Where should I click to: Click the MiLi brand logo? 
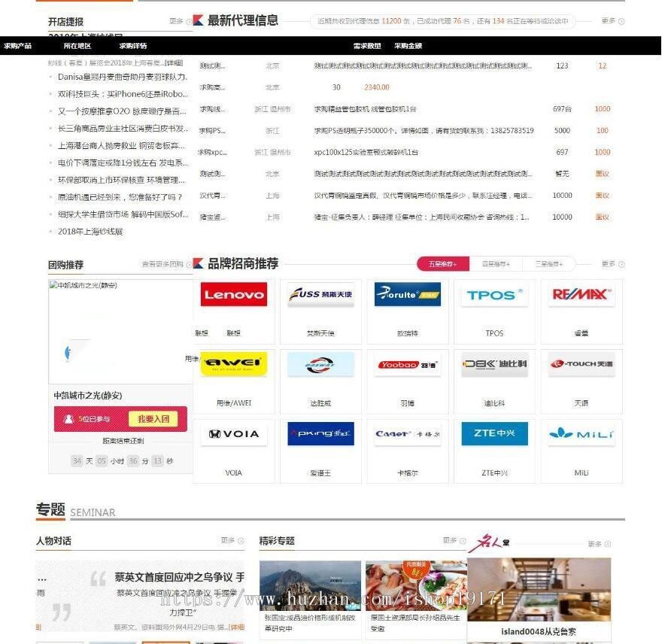[581, 433]
